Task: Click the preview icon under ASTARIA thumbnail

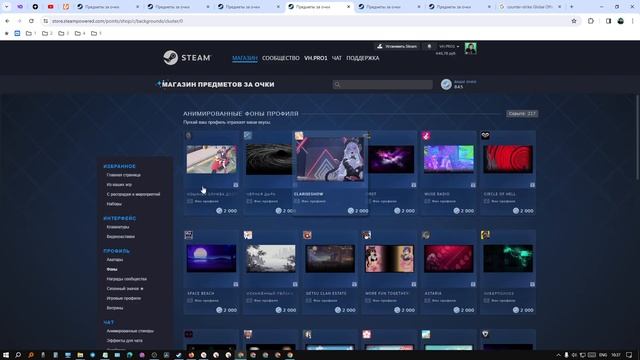Action: coord(473,284)
